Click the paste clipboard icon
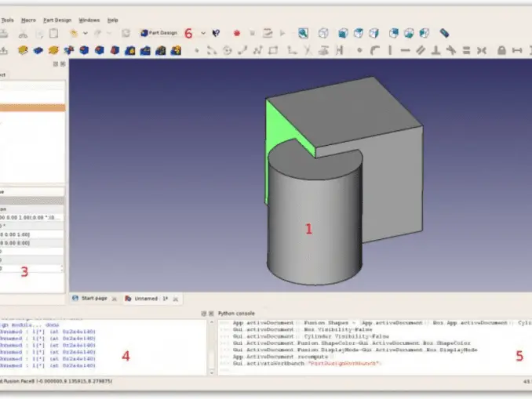Screen dimensions: 532x399 coord(53,33)
